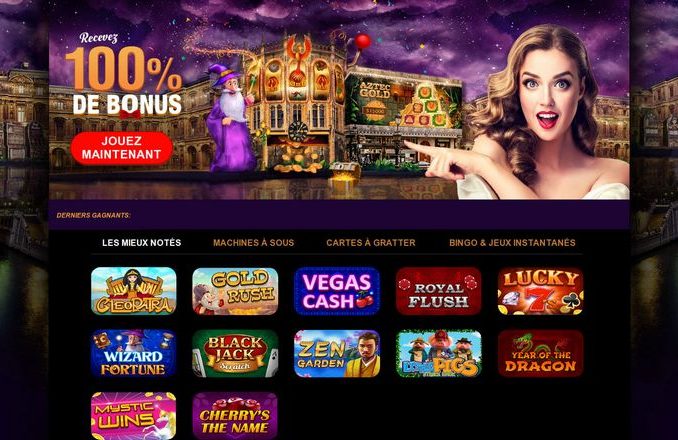The width and height of the screenshot is (678, 440).
Task: Open the Mystic Wins game tile
Action: click(134, 416)
